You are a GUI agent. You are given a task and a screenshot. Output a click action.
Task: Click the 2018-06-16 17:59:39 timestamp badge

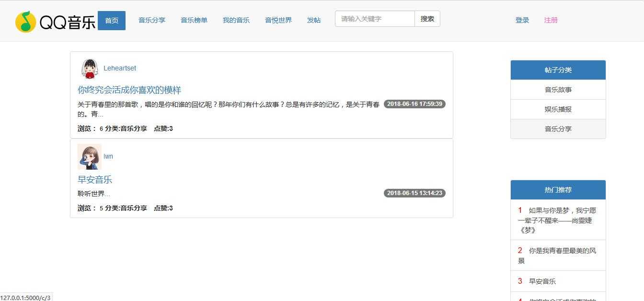(x=414, y=104)
